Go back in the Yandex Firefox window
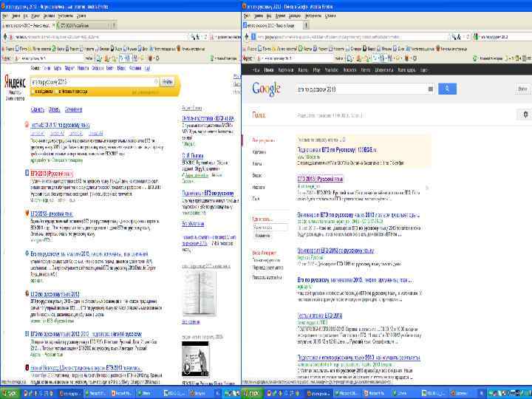Screen dimensions: 532x399 [x=5, y=37]
